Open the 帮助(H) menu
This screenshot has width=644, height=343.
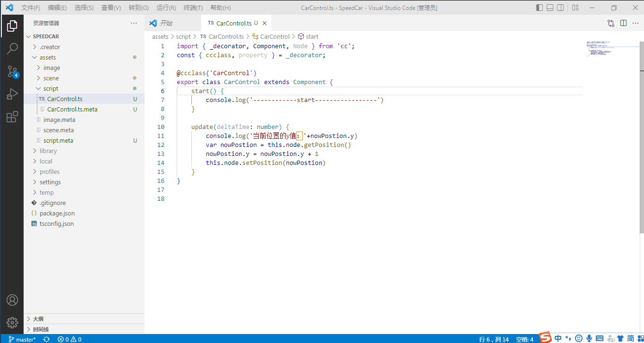point(221,8)
